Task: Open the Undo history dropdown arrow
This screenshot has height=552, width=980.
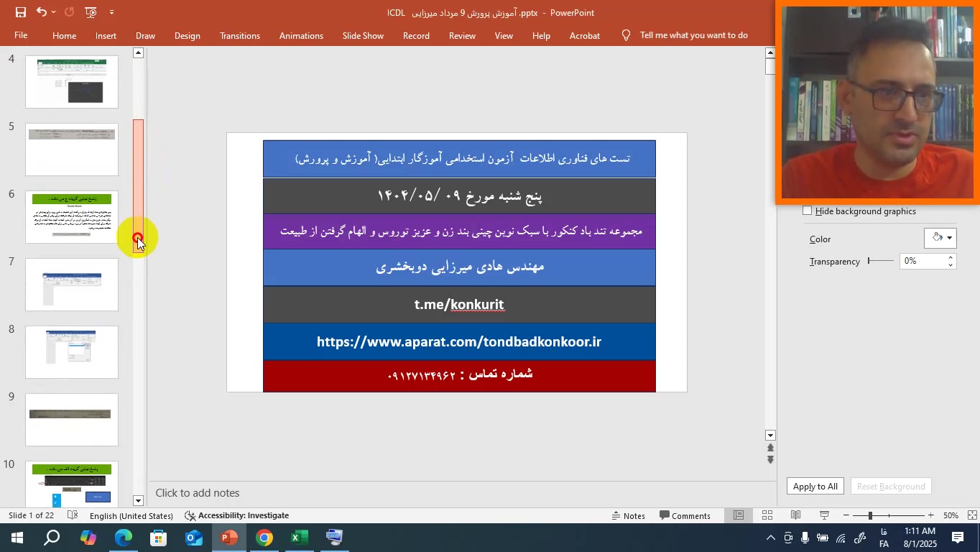Action: (x=54, y=12)
